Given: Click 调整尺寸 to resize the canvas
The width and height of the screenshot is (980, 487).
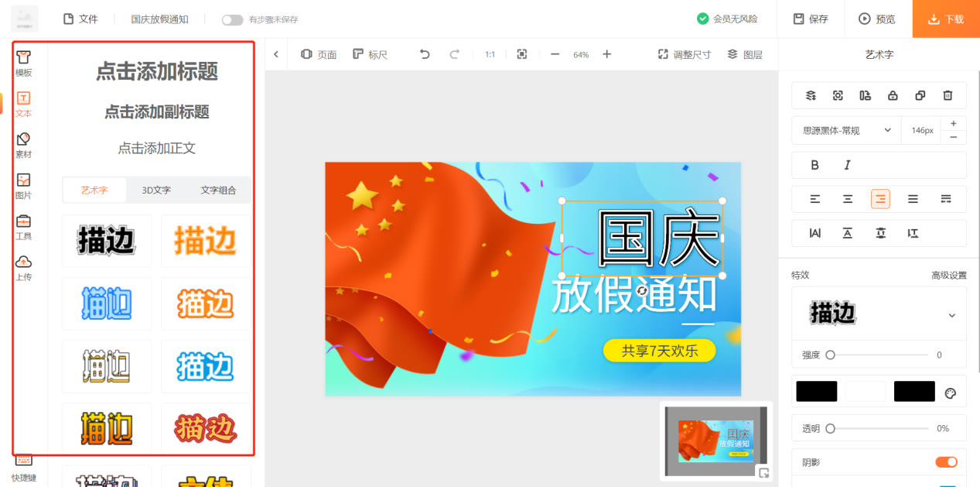Looking at the screenshot, I should click(684, 54).
